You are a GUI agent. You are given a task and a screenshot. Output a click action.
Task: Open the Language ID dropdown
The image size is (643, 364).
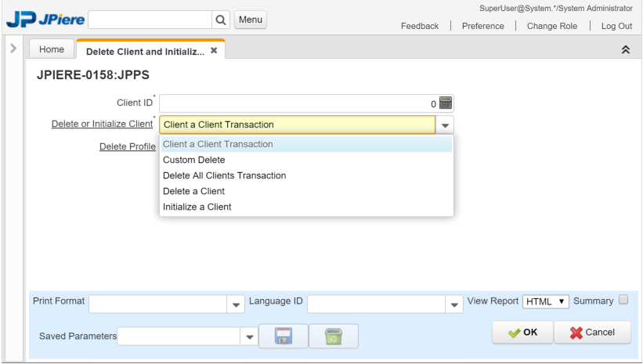[x=454, y=305]
